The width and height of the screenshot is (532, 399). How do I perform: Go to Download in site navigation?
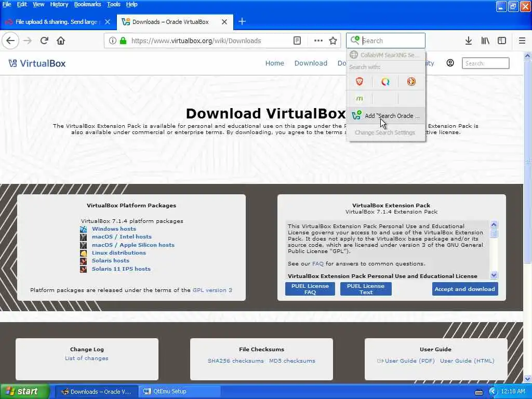coord(311,63)
